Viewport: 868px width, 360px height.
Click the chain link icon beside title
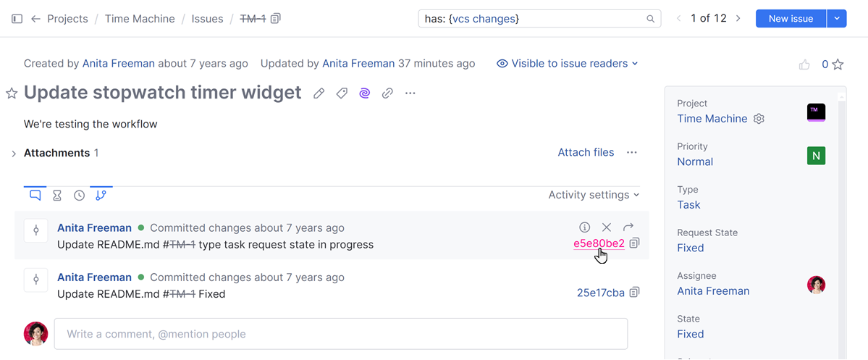387,93
